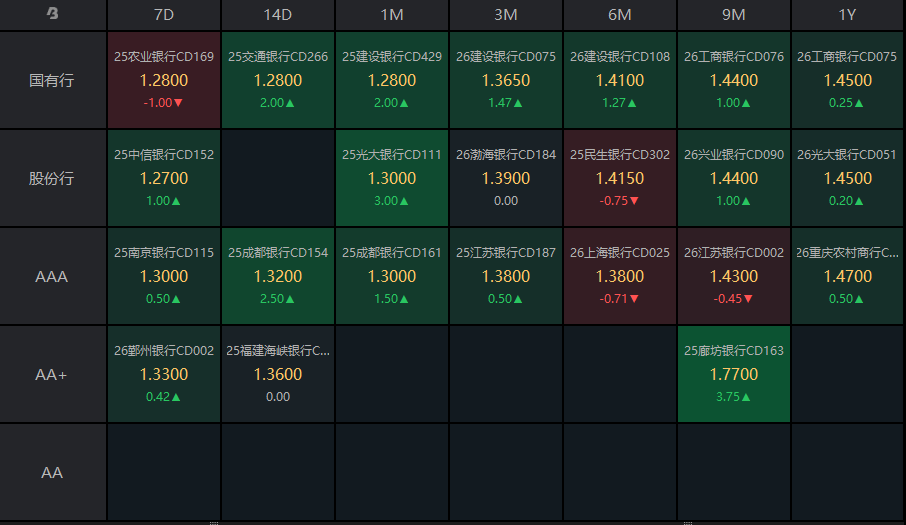The image size is (906, 525).
Task: Open 26渤海银行CD184 quote cell
Action: 506,178
